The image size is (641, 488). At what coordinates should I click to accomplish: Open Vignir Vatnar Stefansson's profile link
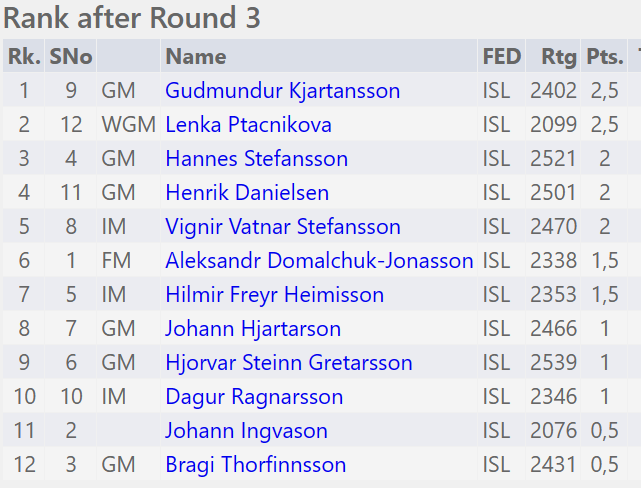pos(282,227)
